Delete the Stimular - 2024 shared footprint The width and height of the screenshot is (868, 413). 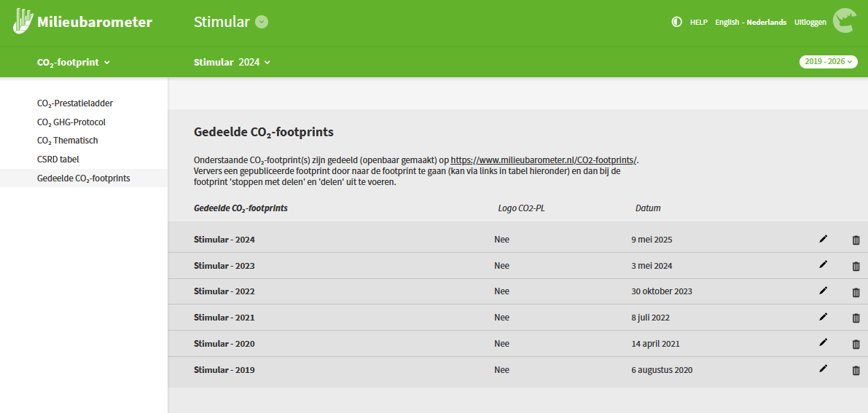[856, 240]
